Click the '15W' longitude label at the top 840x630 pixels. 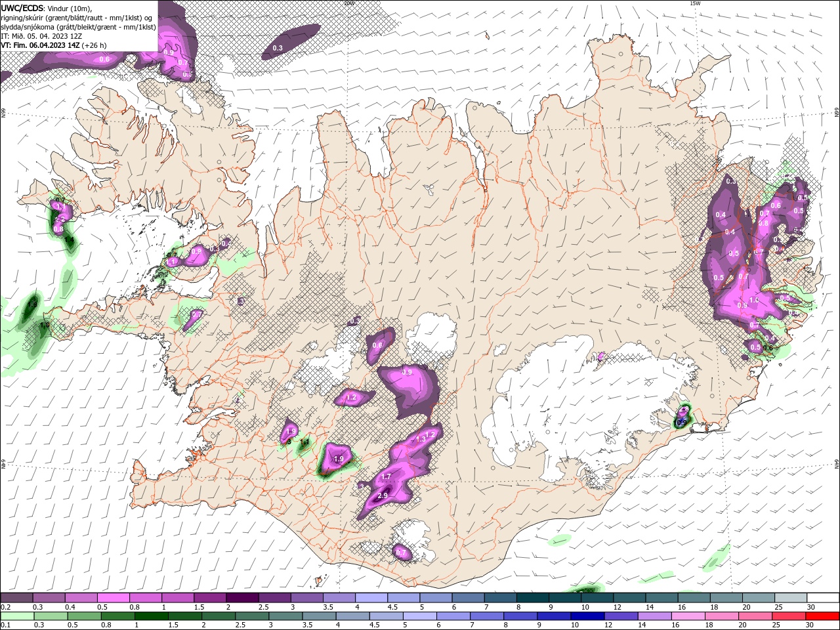pyautogui.click(x=696, y=3)
